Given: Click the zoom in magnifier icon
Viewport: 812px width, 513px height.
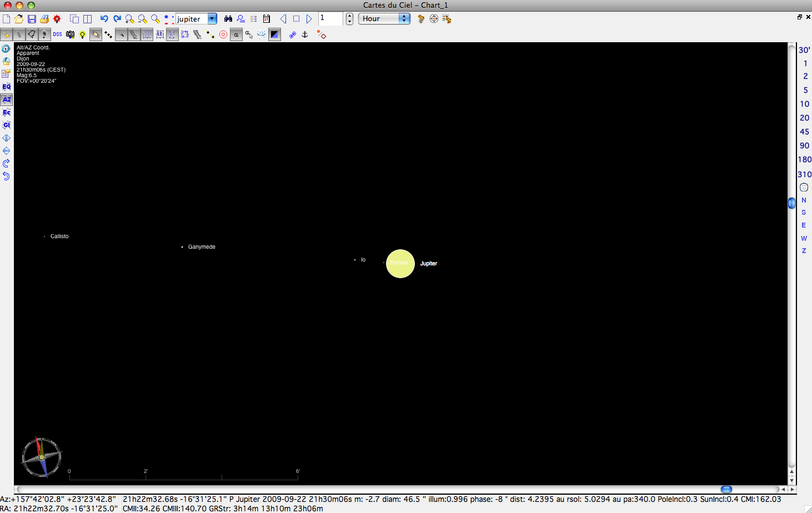Looking at the screenshot, I should coord(129,19).
